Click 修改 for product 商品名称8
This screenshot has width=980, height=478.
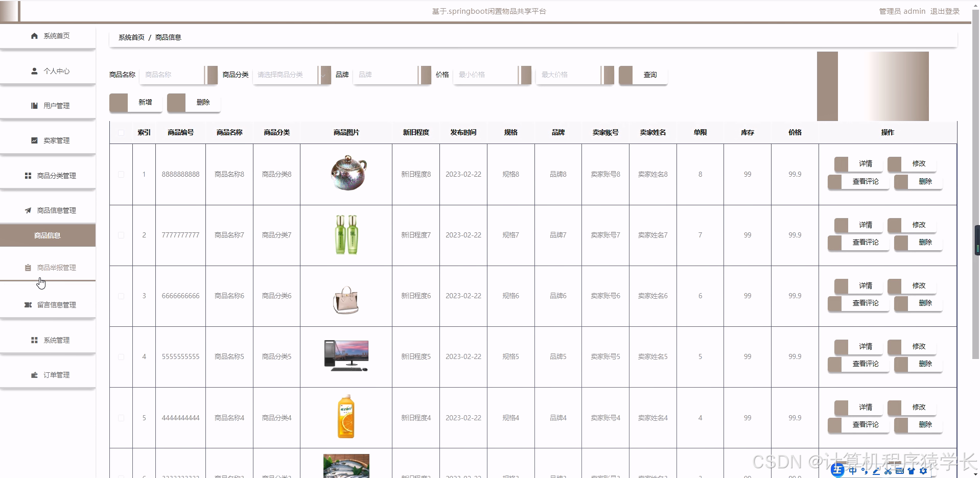coord(912,164)
